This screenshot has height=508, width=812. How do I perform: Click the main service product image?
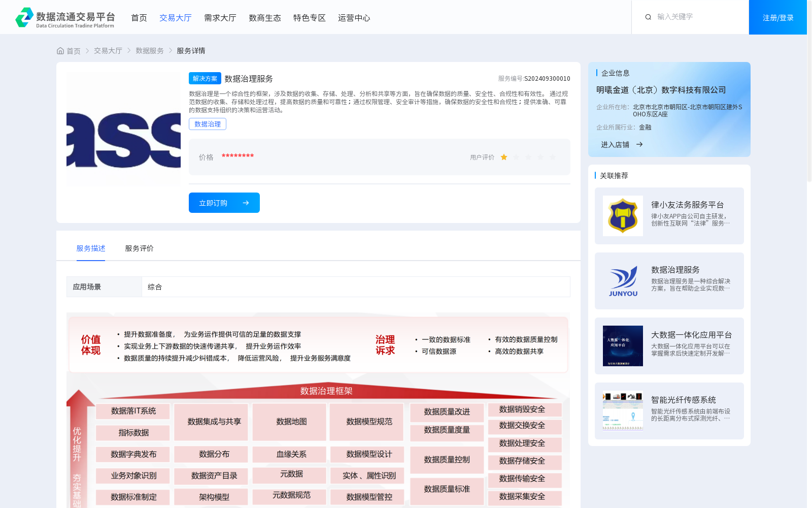click(x=123, y=130)
